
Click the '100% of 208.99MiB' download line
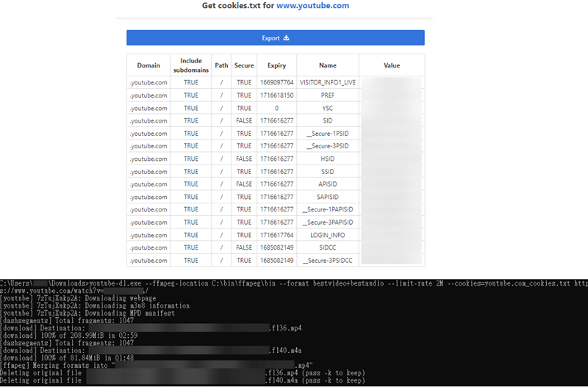point(69,336)
